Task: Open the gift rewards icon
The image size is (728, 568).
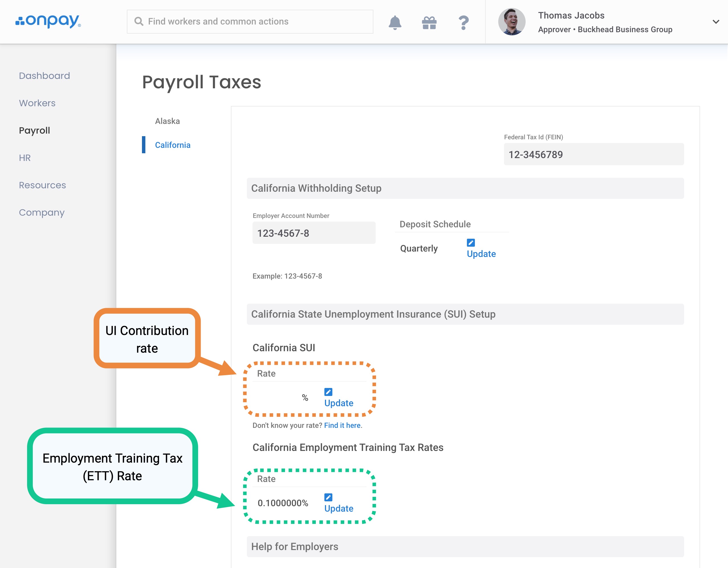Action: click(x=429, y=23)
